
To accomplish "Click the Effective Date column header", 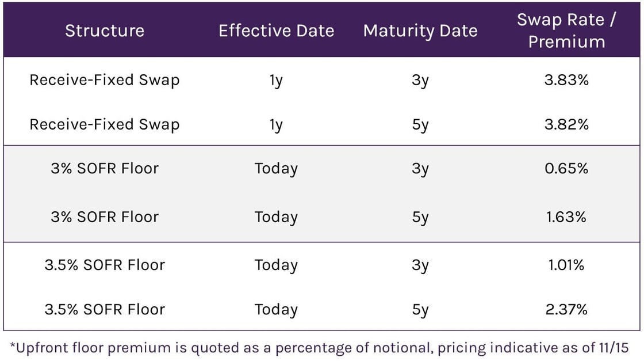I will coord(276,31).
